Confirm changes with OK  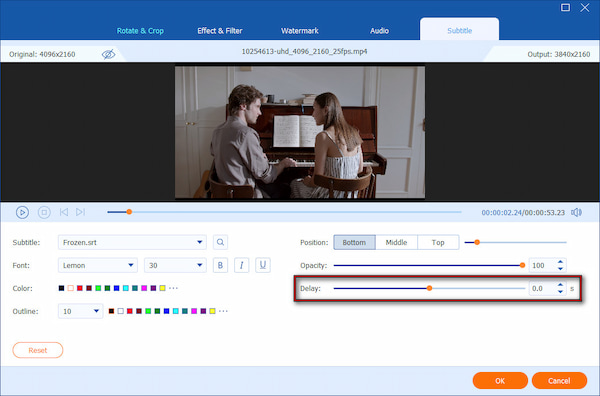500,381
